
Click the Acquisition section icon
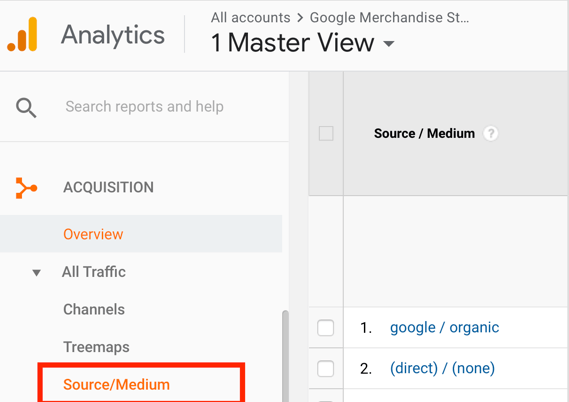26,188
